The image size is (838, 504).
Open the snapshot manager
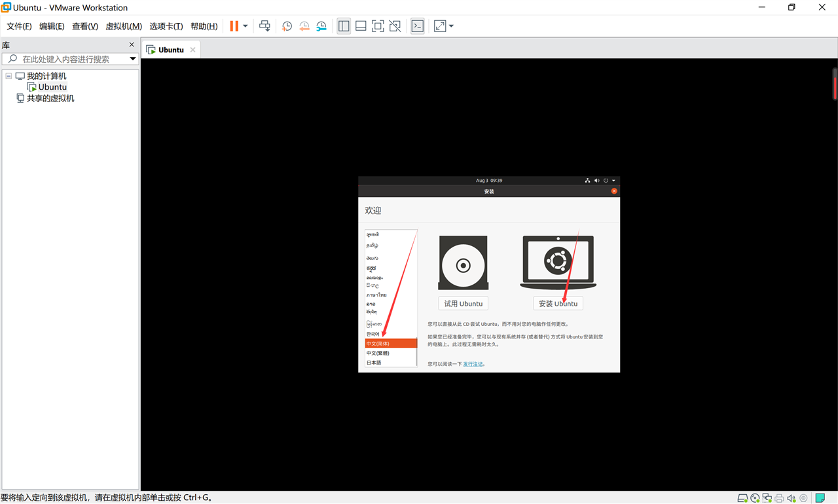click(321, 26)
